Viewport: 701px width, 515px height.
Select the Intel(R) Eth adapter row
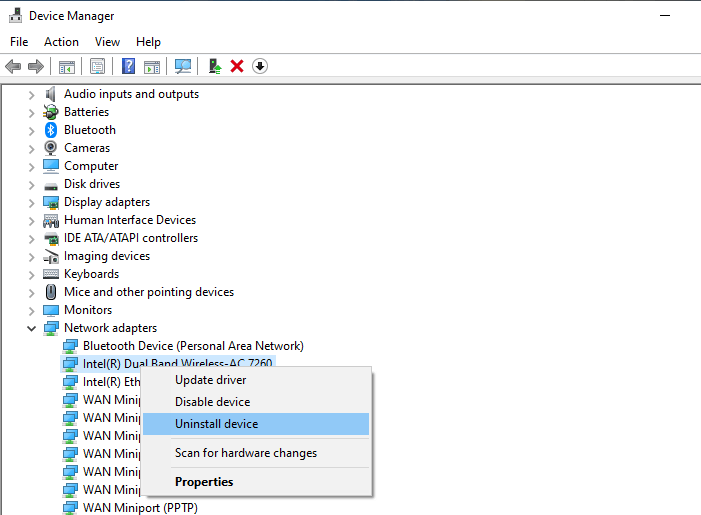click(x=111, y=382)
